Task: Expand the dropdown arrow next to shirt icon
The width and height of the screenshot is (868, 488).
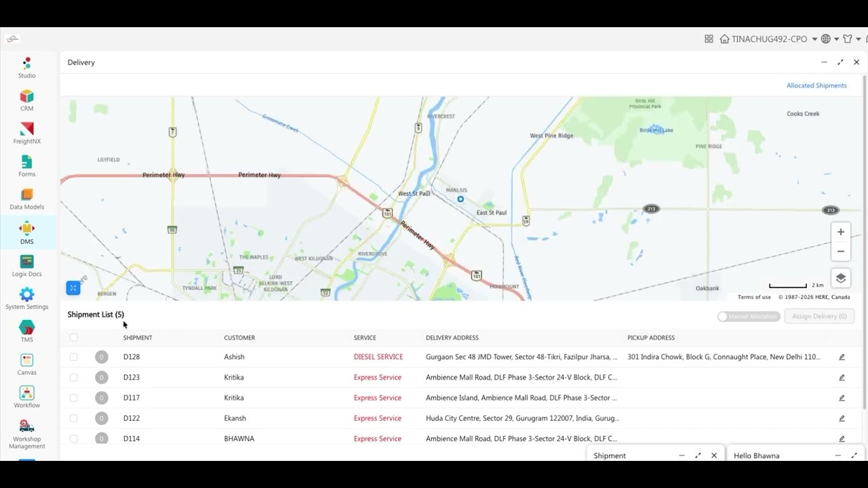Action: pyautogui.click(x=858, y=39)
